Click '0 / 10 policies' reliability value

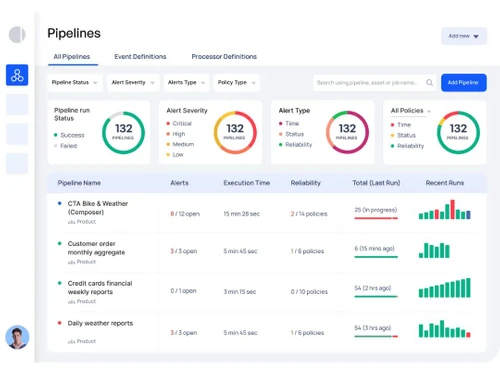pos(309,292)
